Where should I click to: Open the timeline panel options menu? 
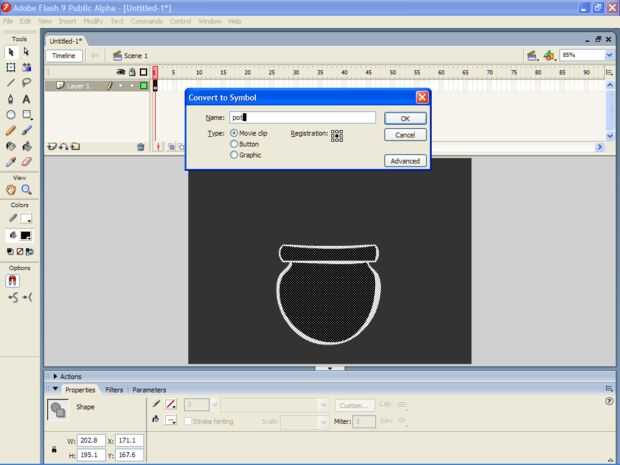pos(609,72)
